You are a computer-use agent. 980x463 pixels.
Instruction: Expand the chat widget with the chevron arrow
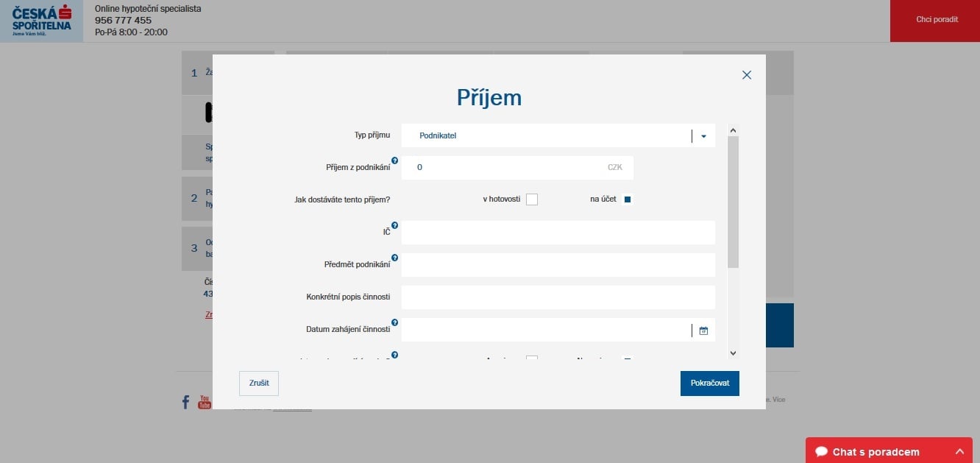coord(959,451)
